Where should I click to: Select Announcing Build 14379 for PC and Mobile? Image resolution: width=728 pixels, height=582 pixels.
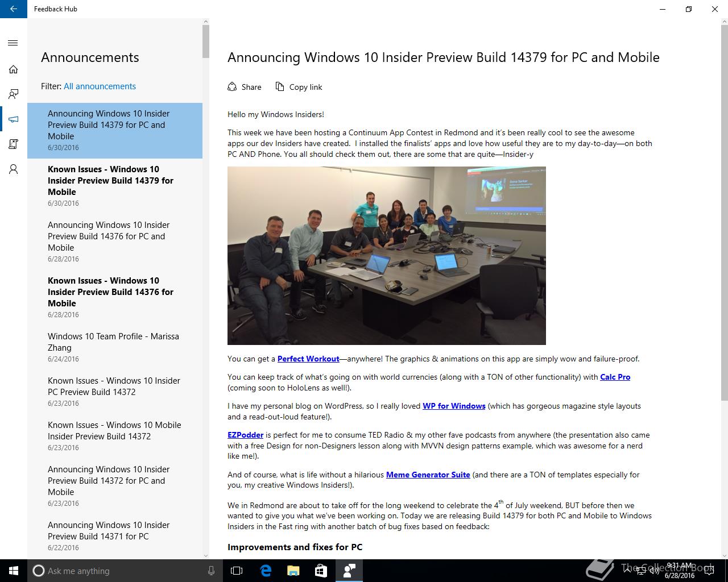[x=115, y=130]
